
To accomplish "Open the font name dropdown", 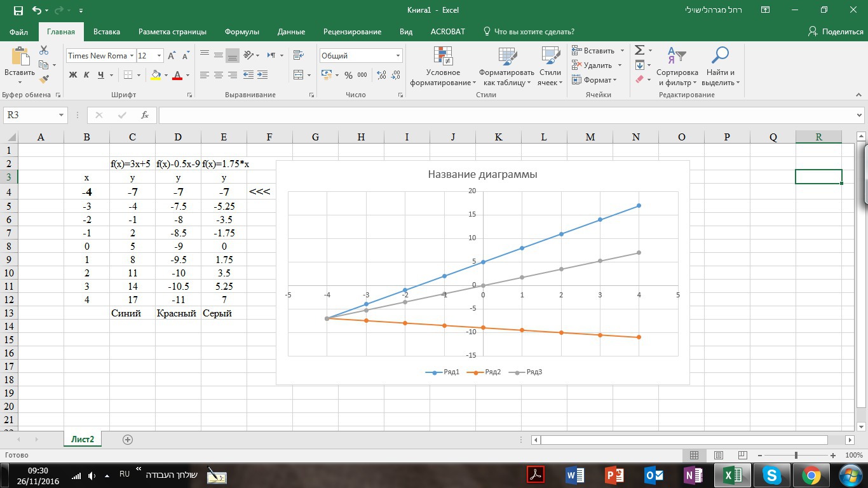I will (132, 56).
